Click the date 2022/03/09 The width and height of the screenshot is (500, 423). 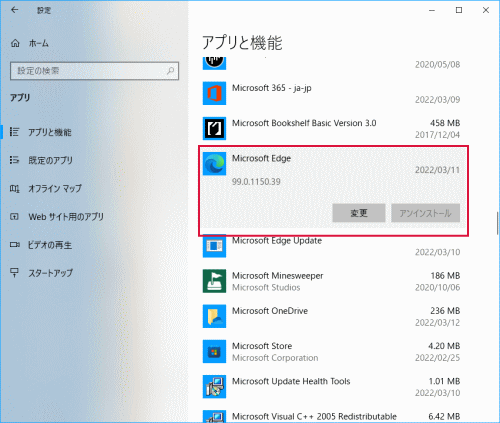point(437,100)
